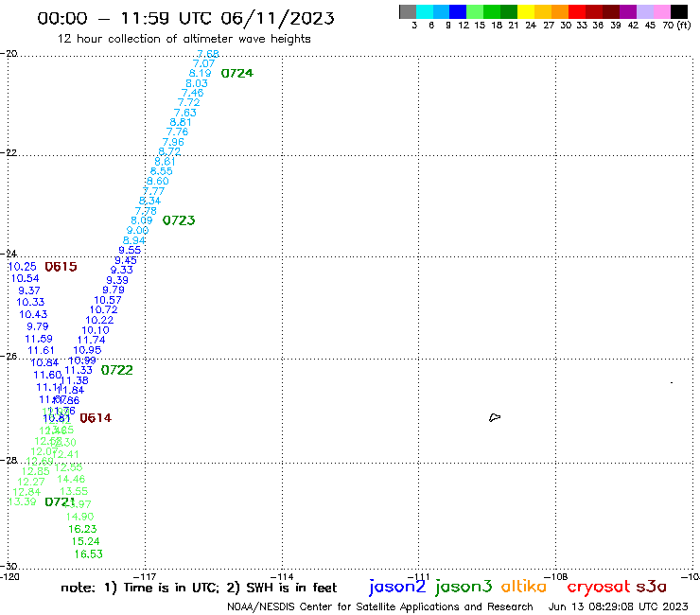Screen dimensions: 700x615
Task: Select the orange 30 ft legend swatch
Action: 560,11
